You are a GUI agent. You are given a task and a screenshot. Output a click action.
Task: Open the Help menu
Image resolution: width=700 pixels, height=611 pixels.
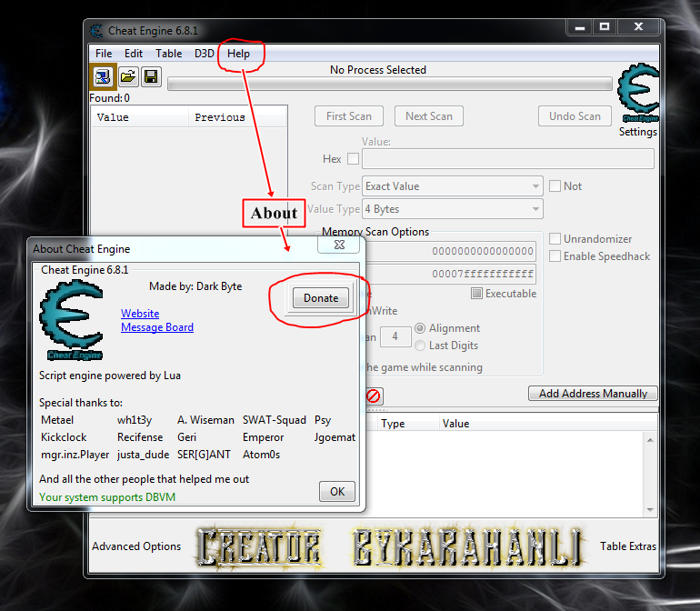pos(238,54)
